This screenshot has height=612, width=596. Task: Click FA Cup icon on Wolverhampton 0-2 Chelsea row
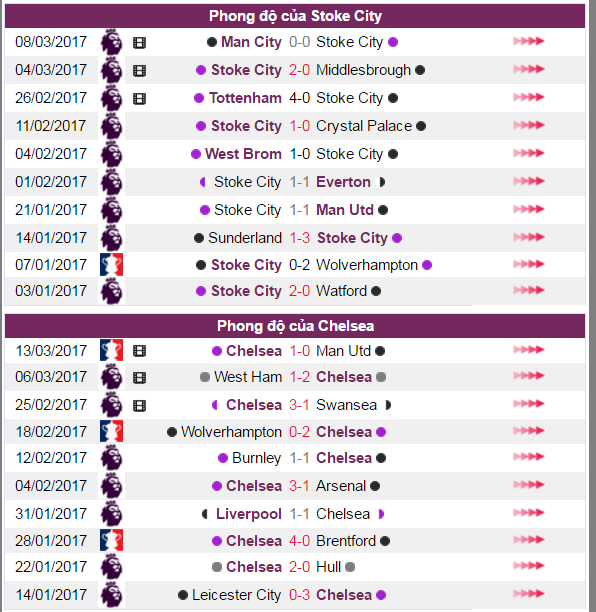[x=111, y=431]
